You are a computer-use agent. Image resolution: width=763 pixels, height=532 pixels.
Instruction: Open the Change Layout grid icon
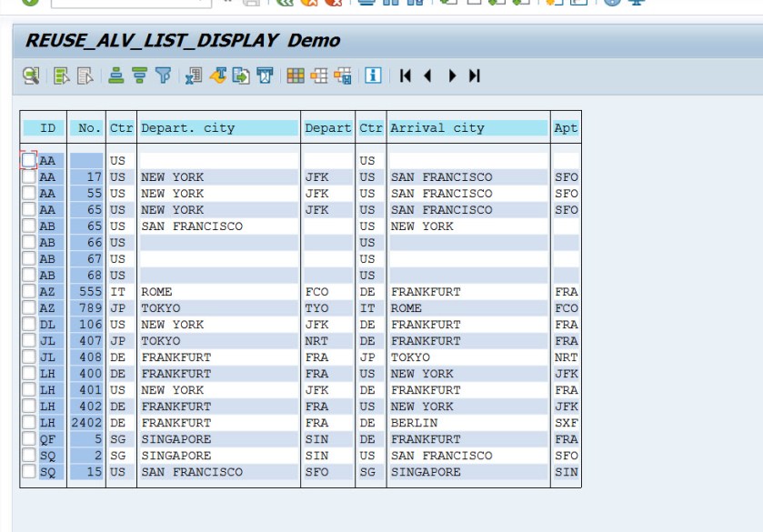click(296, 76)
